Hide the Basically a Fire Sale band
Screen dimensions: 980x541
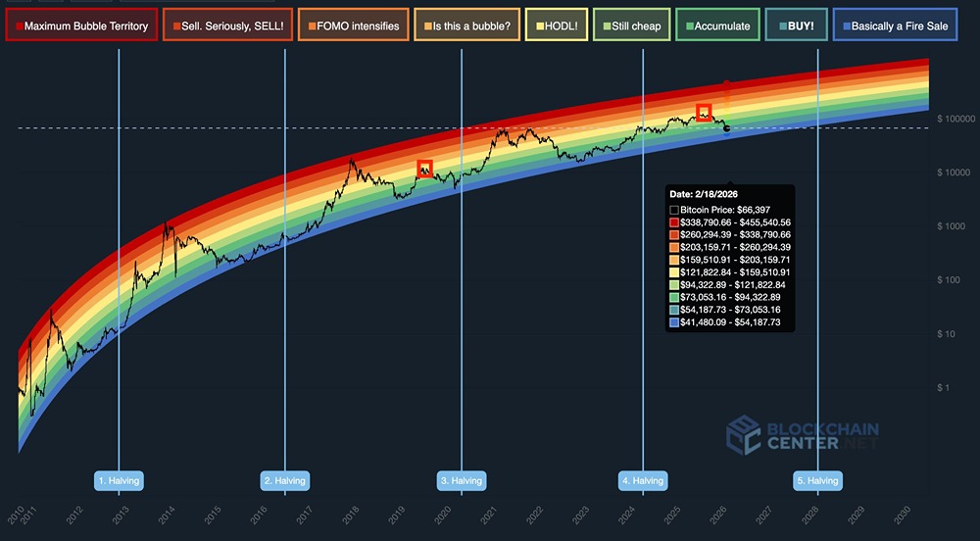tap(895, 25)
